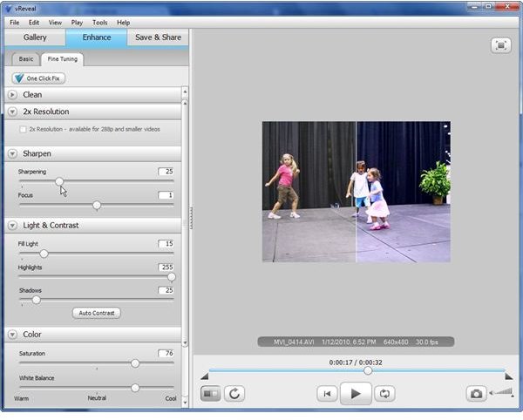Image resolution: width=523 pixels, height=420 pixels.
Task: Click the Sharpening value field
Action: [x=166, y=172]
